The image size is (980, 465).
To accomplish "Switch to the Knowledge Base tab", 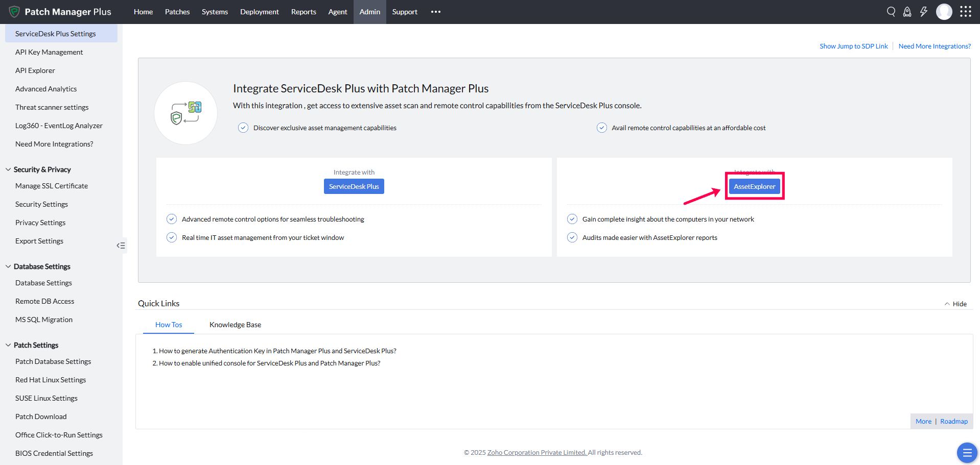I will pos(235,325).
